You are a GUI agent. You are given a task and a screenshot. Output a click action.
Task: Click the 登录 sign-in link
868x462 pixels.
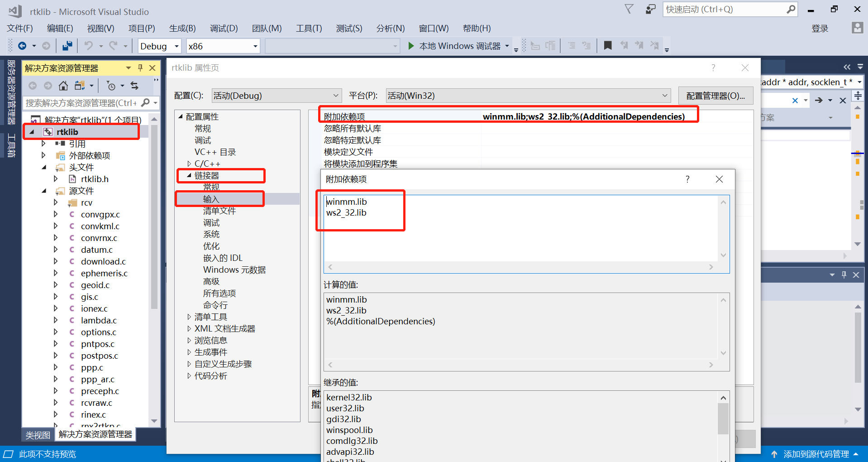point(820,29)
